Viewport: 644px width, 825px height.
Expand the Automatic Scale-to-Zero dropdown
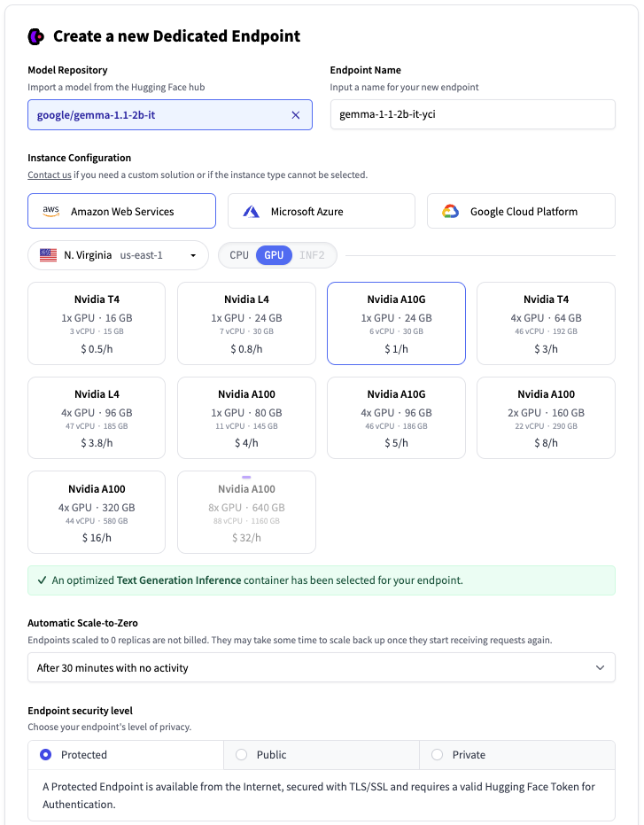321,667
